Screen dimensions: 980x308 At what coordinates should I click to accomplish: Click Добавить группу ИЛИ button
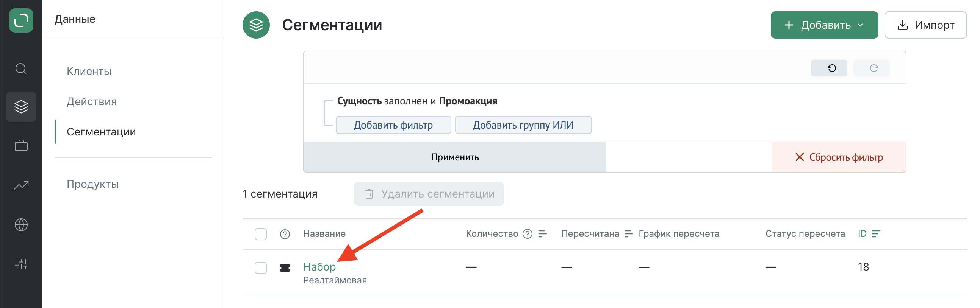point(523,125)
